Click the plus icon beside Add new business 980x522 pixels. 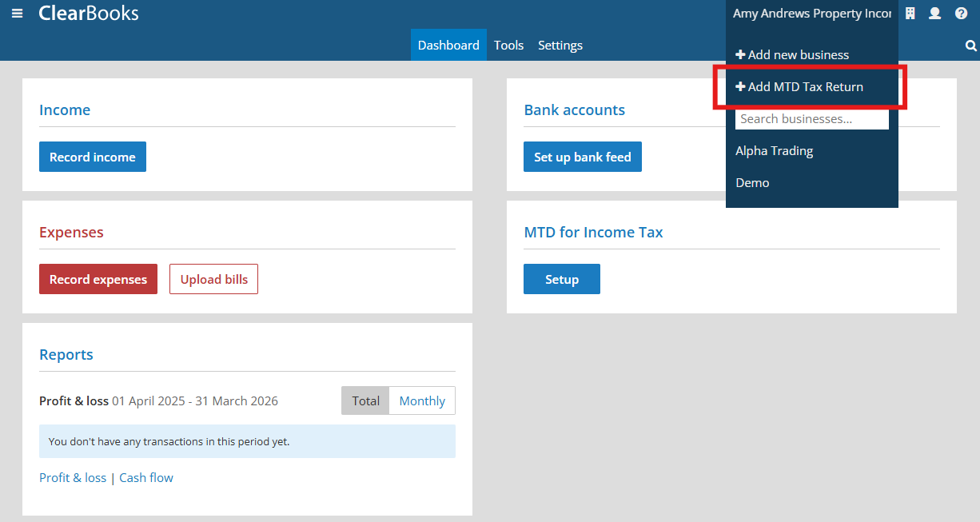pos(741,54)
